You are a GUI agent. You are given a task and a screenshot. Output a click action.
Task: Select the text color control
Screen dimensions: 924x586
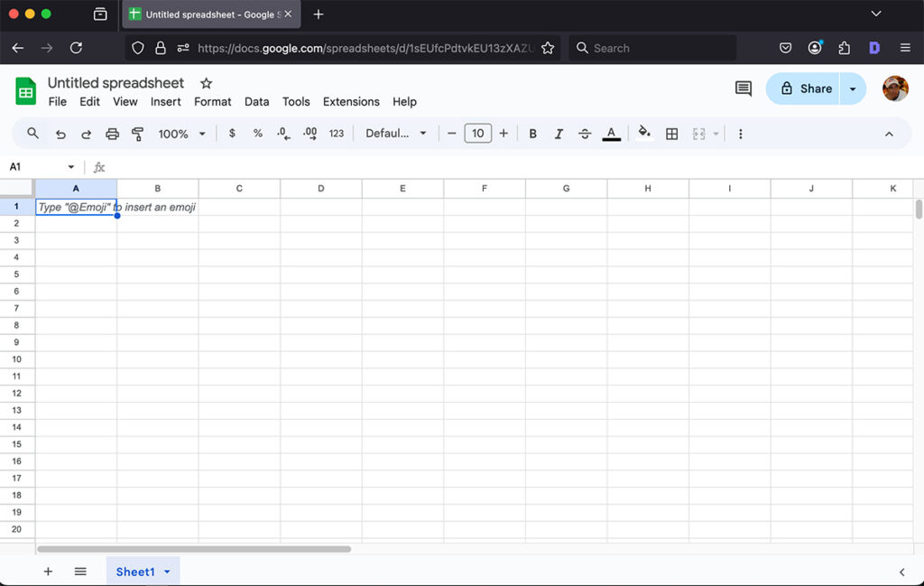[x=611, y=133]
